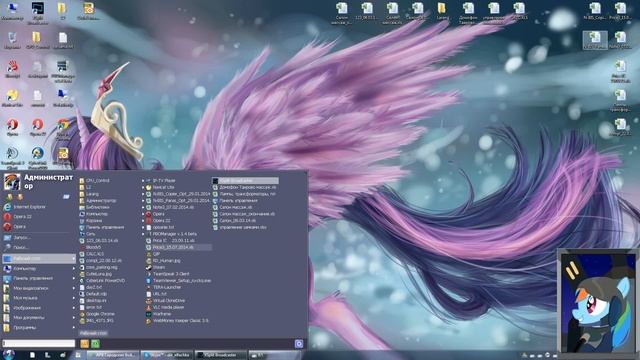
Task: Choose Запуск... in the start menu
Action: [x=17, y=238]
